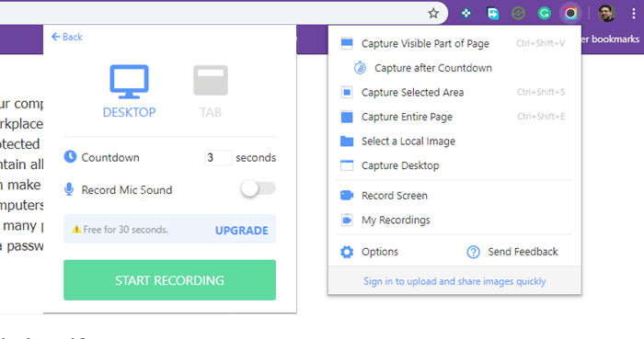Click the "Record Mic Sound" label
This screenshot has width=644, height=339.
click(127, 190)
